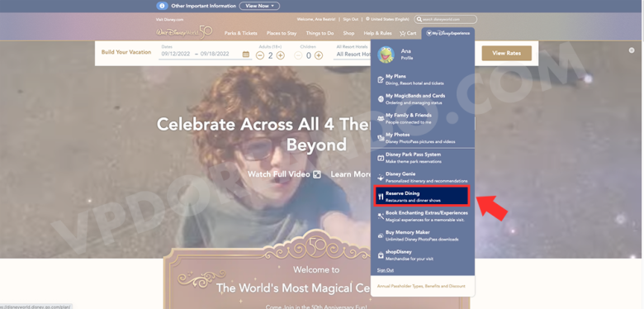Viewport: 644px width, 309px height.
Task: Decrease the number of Children
Action: (299, 55)
